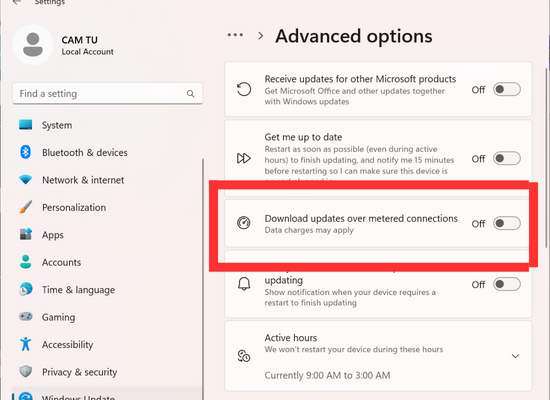Viewport: 550px width, 400px height.
Task: Select Personalization in sidebar
Action: click(x=107, y=207)
